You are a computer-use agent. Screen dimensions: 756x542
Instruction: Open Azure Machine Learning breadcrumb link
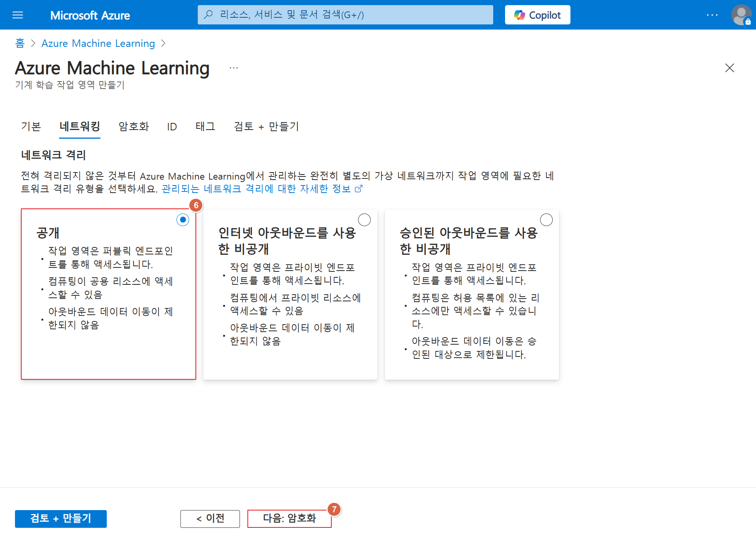click(98, 43)
